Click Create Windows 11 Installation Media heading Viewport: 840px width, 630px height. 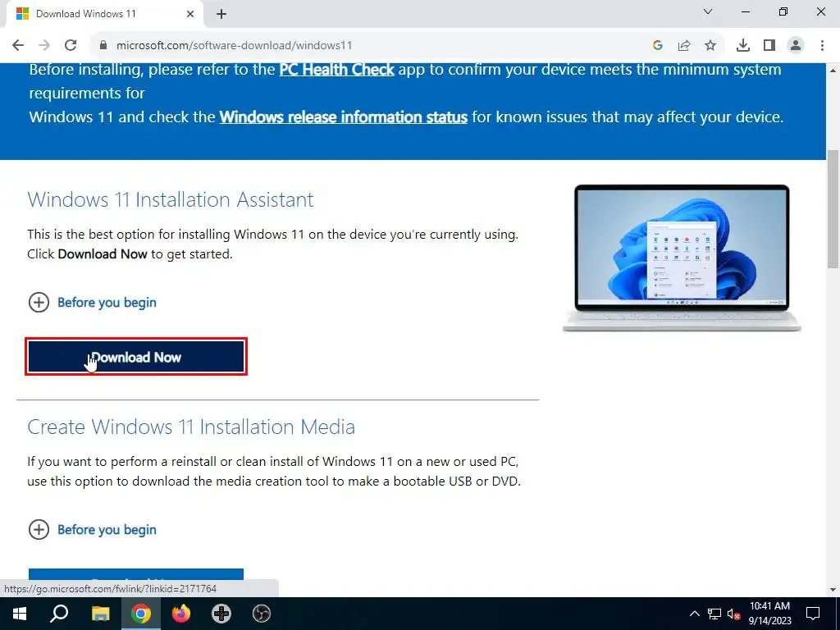click(191, 427)
